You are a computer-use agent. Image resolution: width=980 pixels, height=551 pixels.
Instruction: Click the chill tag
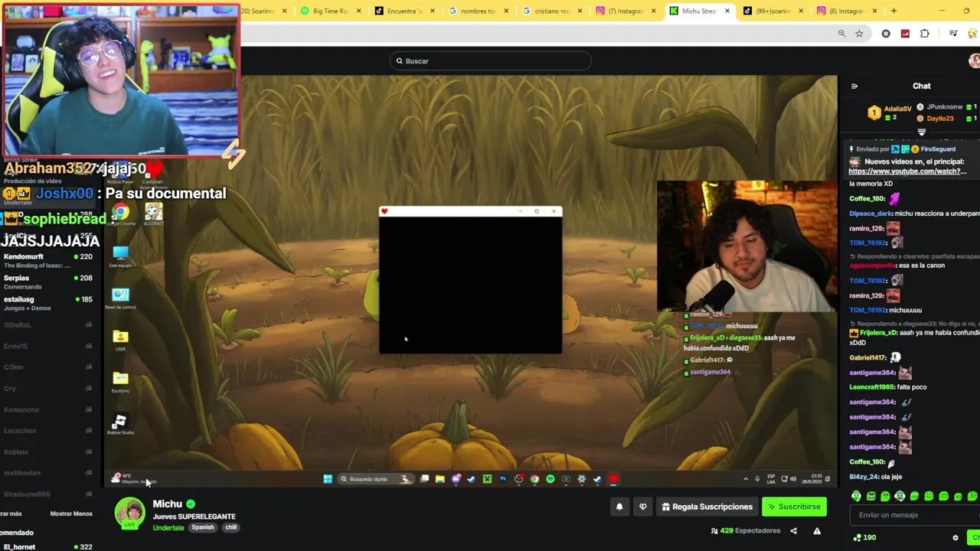(x=230, y=527)
